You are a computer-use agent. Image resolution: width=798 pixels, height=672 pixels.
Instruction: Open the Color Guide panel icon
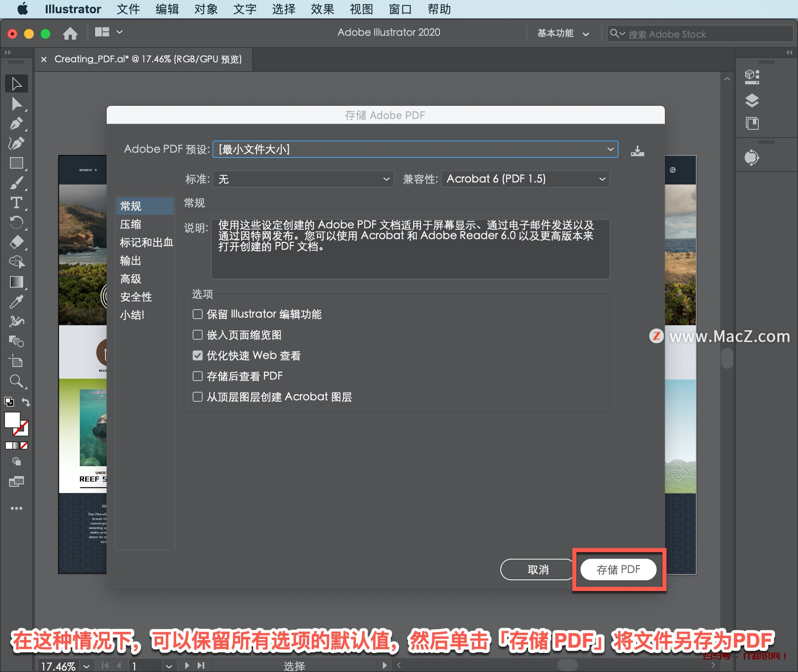coord(752,158)
